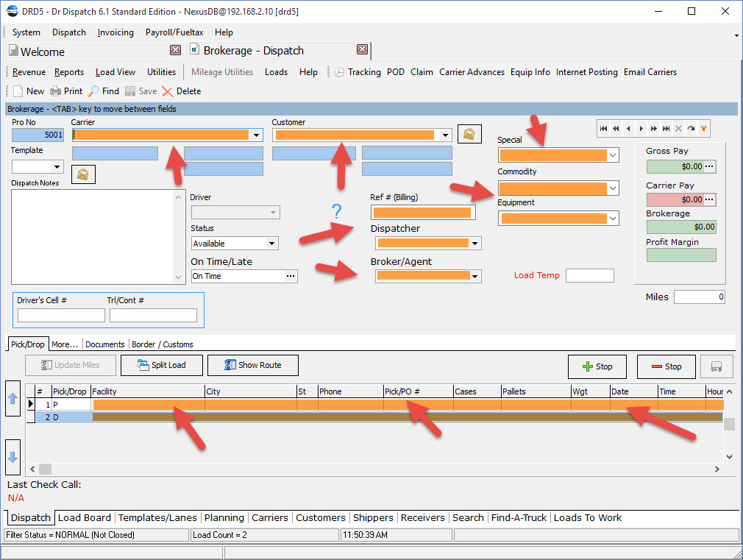Click into the Dispatch Notes text area
Image resolution: width=743 pixels, height=560 pixels.
93,237
